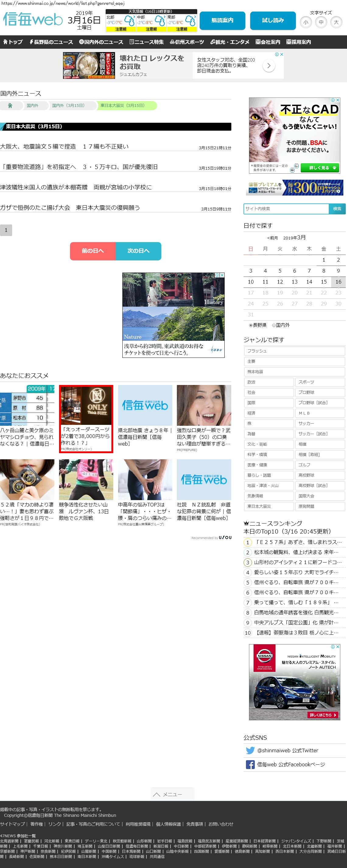Click the 信毎web site logo
This screenshot has width=347, height=868.
[33, 19]
